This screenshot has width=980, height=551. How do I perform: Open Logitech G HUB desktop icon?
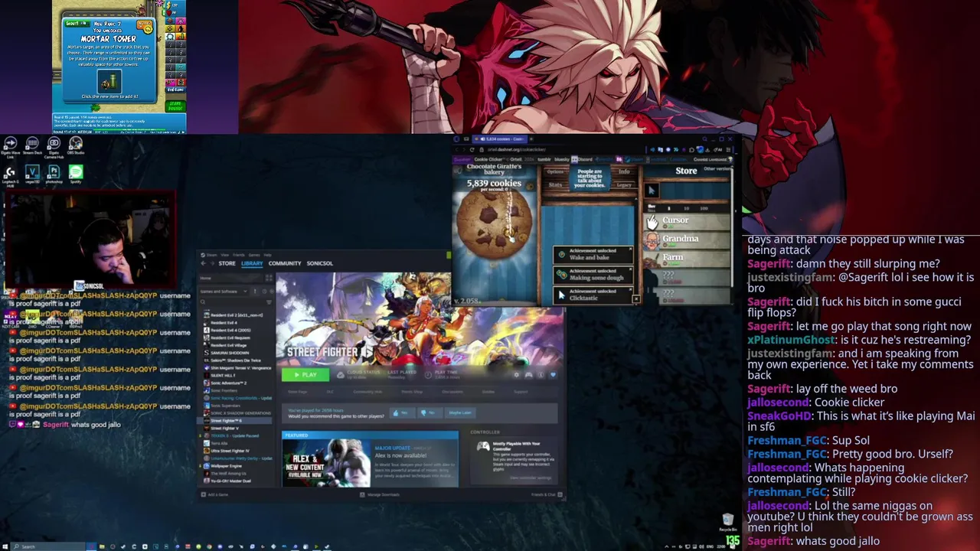[11, 174]
